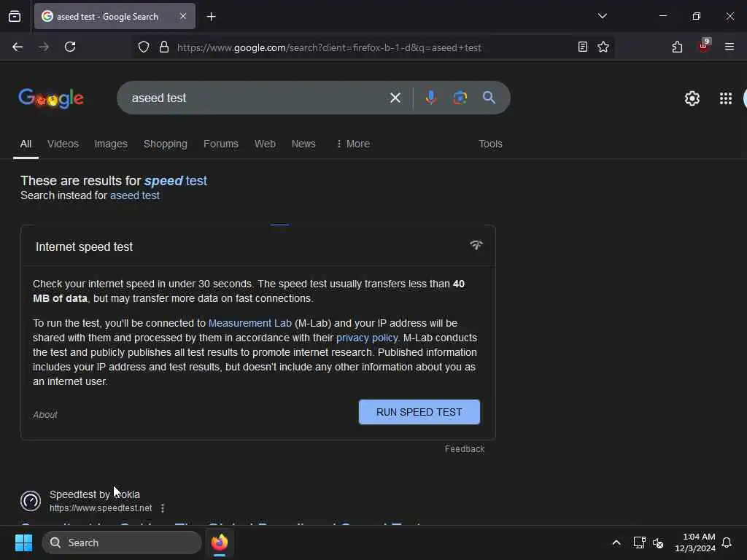Open a new browser tab
The image size is (747, 560).
click(211, 17)
